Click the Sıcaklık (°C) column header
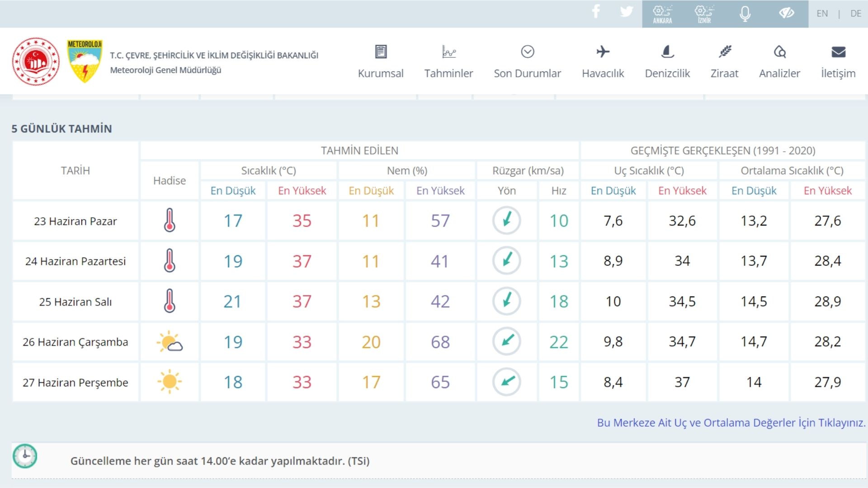 point(269,170)
